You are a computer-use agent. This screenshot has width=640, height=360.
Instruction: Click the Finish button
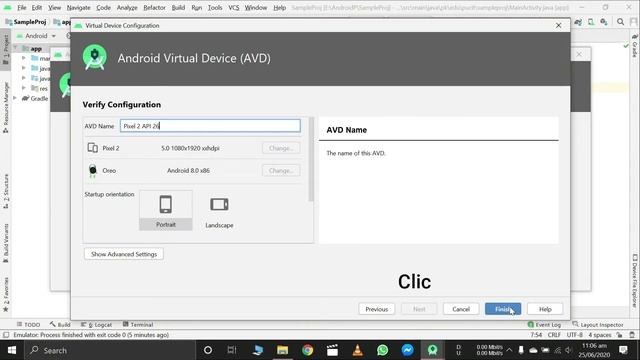(x=502, y=309)
